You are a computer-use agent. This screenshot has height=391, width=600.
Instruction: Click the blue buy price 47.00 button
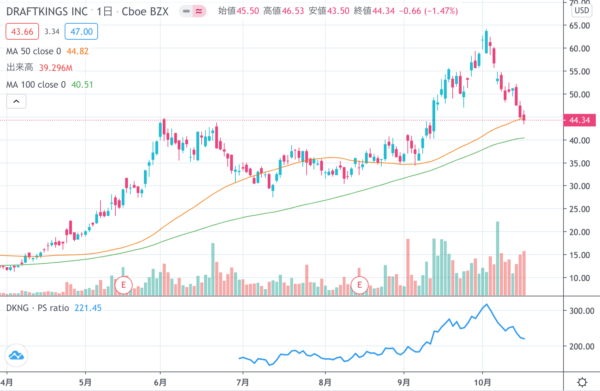81,32
